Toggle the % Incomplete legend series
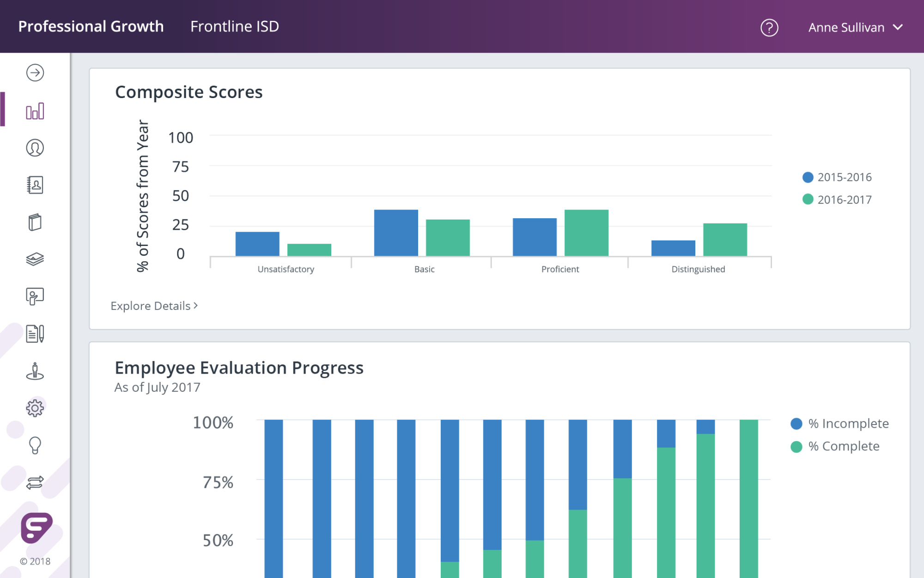924x578 pixels. 839,424
